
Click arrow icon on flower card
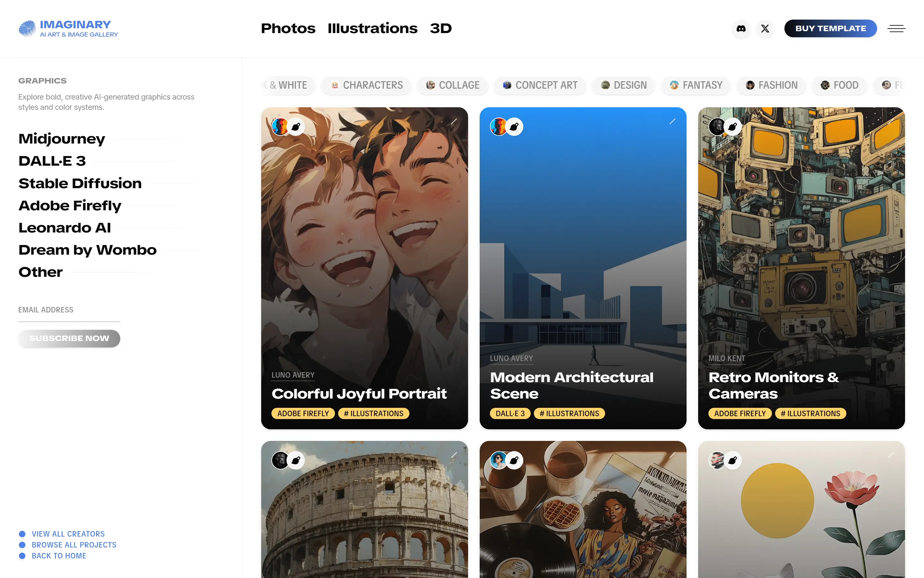click(890, 455)
